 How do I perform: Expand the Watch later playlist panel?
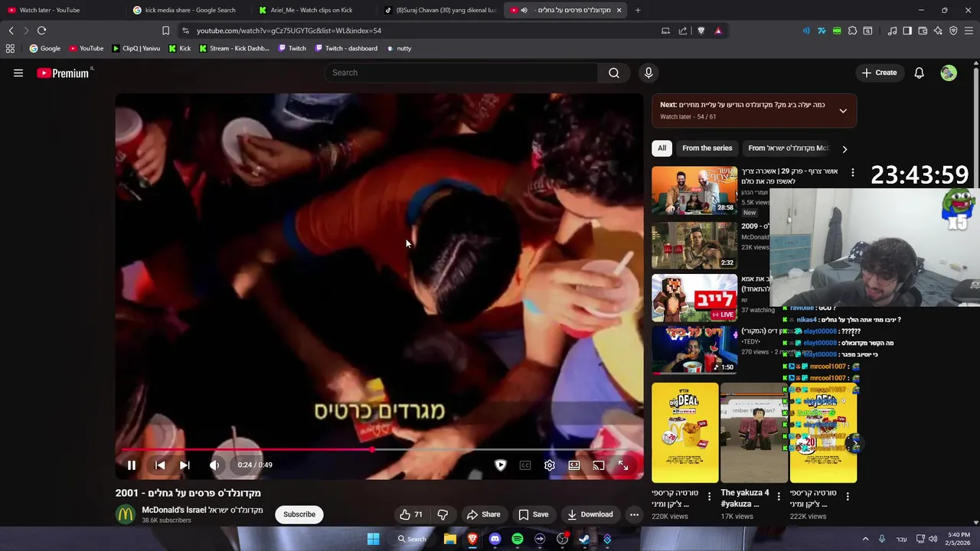[843, 110]
